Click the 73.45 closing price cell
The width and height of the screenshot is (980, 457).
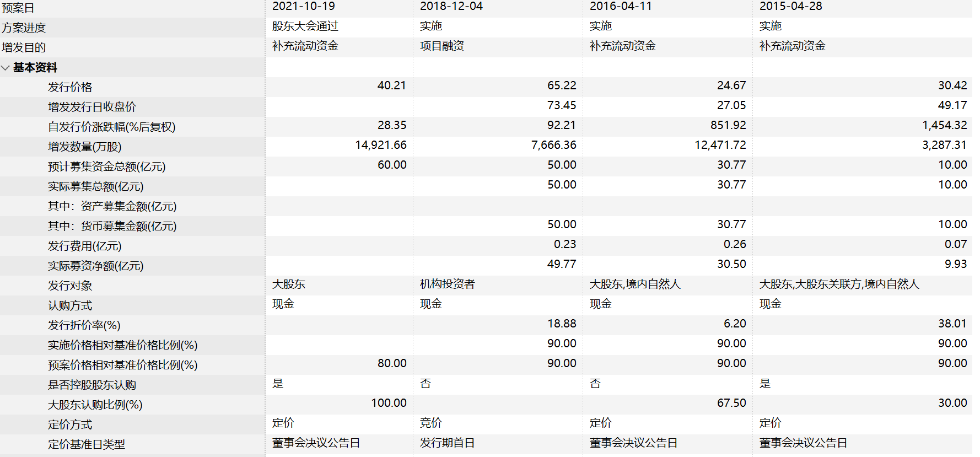click(562, 105)
